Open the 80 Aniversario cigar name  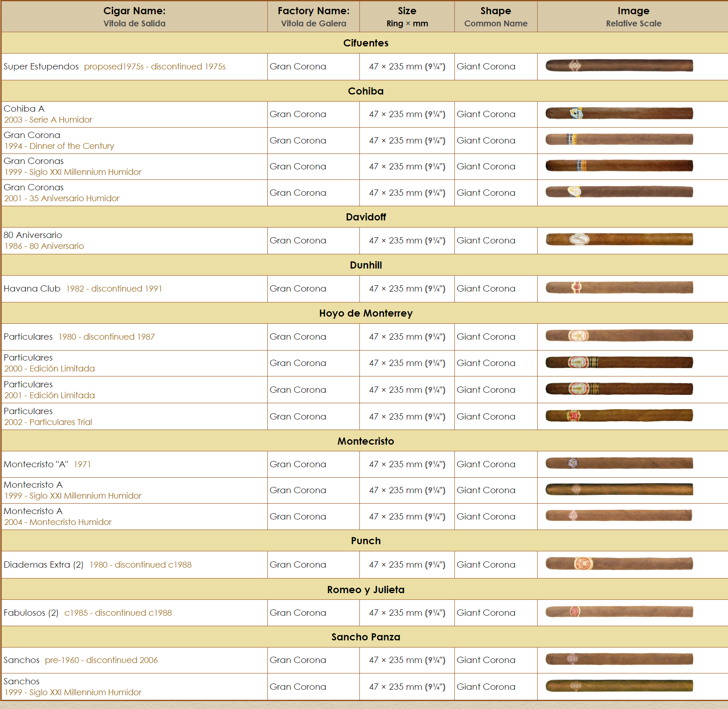coord(33,235)
